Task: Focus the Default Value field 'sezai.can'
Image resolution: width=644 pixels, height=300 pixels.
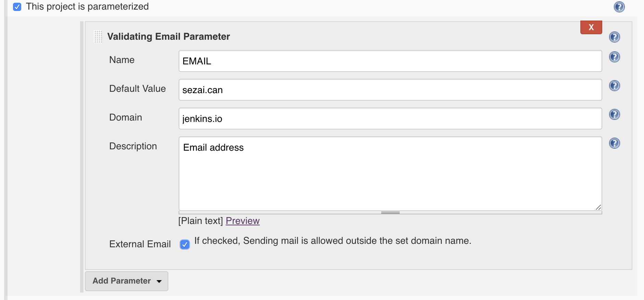Action: click(x=390, y=90)
